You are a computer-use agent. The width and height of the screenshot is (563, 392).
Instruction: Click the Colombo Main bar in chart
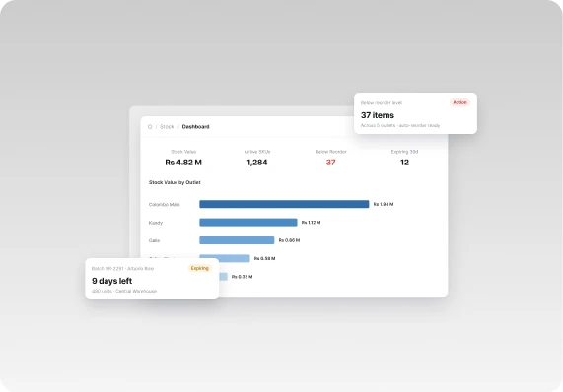(284, 204)
